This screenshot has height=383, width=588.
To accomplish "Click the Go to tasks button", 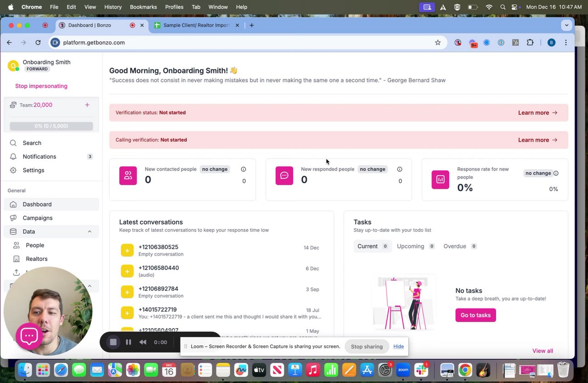I will [475, 315].
